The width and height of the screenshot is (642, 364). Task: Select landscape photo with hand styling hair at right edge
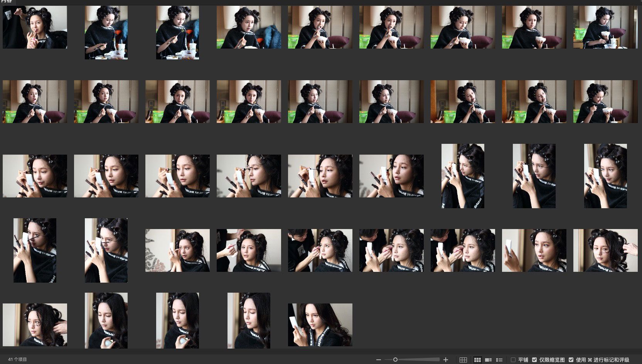[x=605, y=250]
